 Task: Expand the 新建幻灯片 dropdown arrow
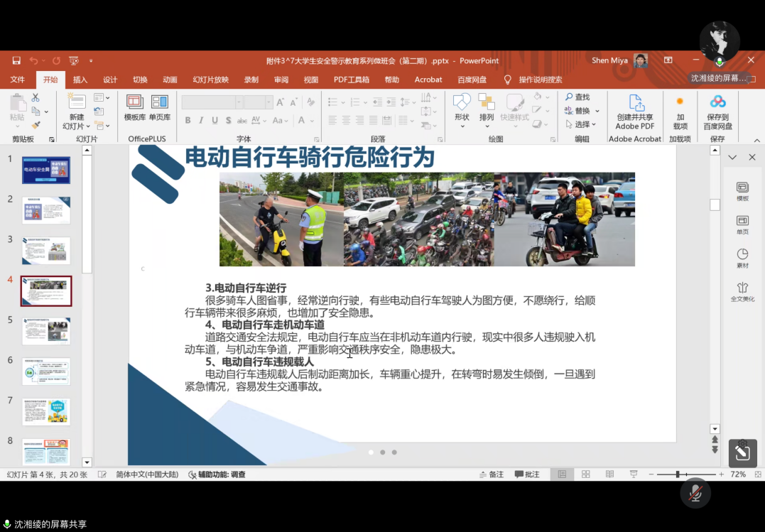point(88,126)
